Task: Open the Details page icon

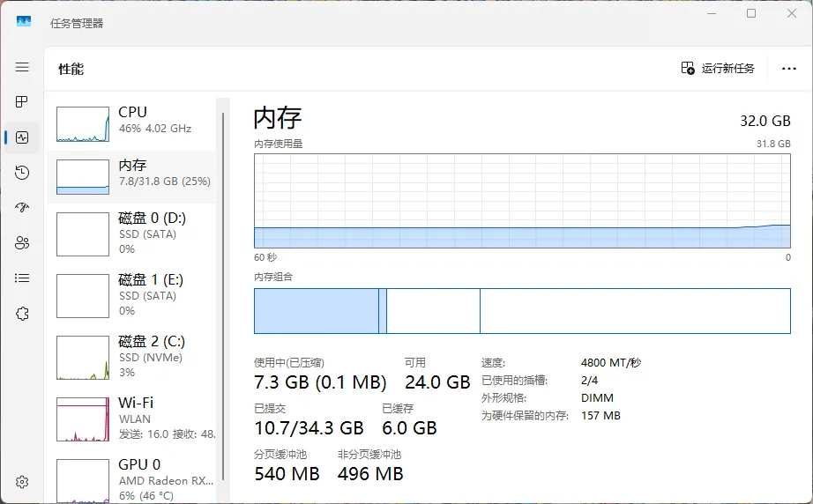Action: 22,278
